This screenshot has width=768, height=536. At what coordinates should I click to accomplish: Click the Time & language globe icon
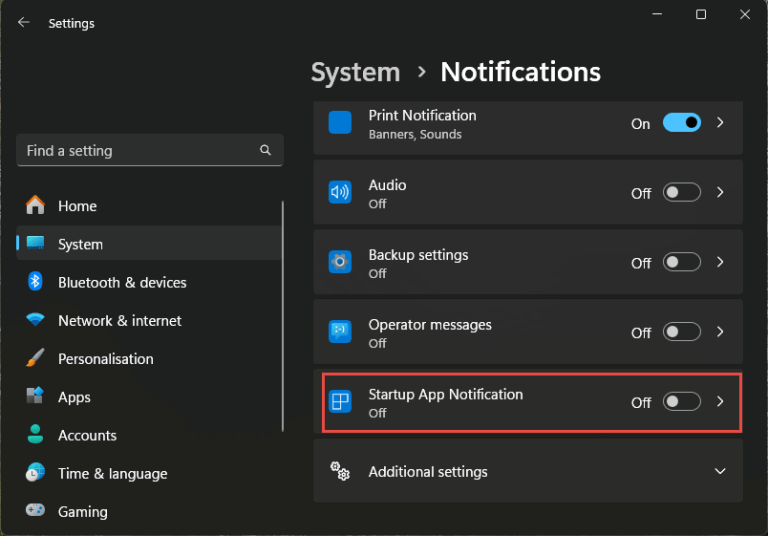[x=35, y=472]
